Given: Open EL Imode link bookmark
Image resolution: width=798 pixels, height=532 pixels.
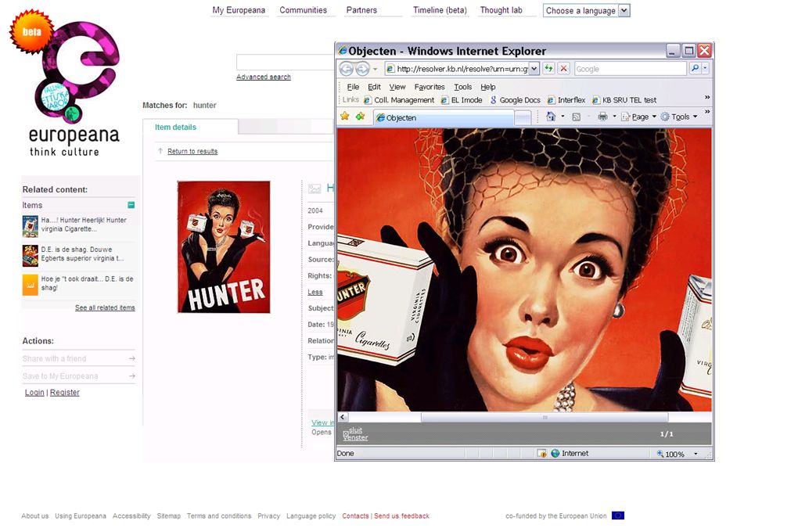Looking at the screenshot, I should [462, 100].
